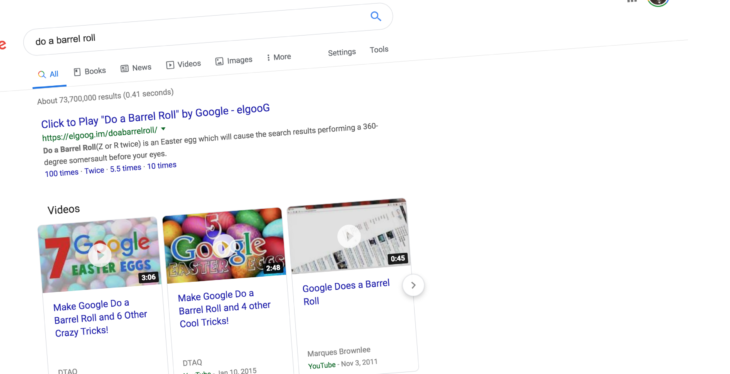
Task: Follow the 100 times sitelink
Action: 61,173
